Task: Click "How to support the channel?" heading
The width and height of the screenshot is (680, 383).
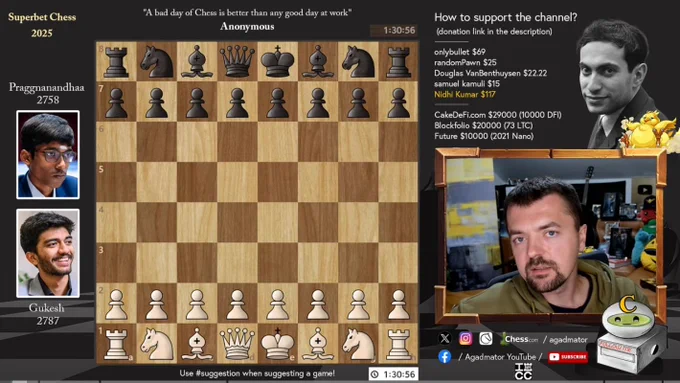Action: tap(506, 17)
